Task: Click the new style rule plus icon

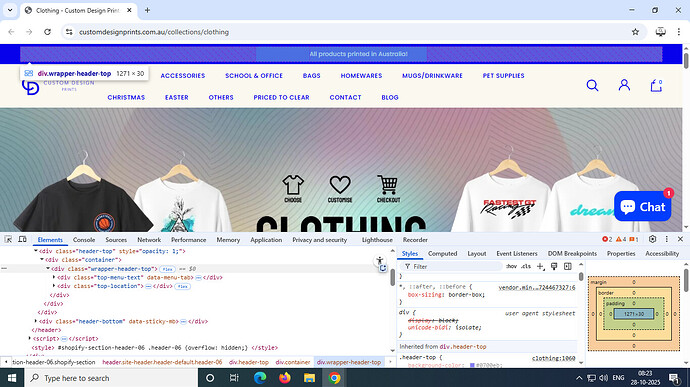Action: (x=540, y=266)
